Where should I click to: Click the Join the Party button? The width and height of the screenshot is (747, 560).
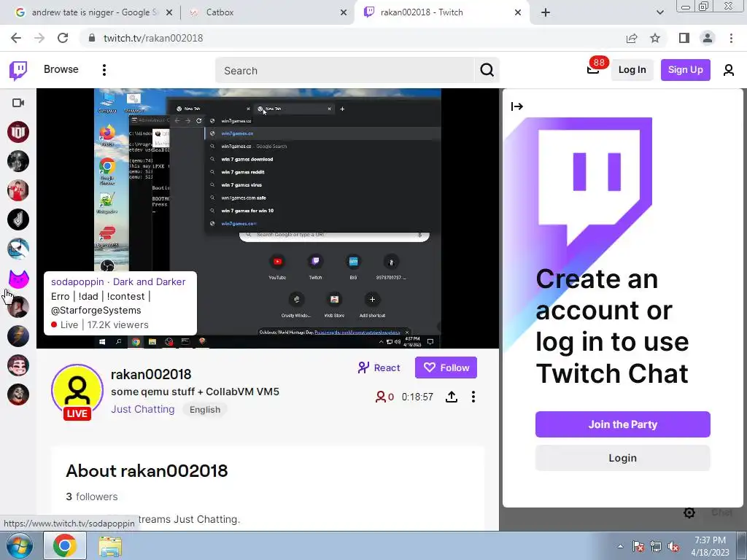623,424
